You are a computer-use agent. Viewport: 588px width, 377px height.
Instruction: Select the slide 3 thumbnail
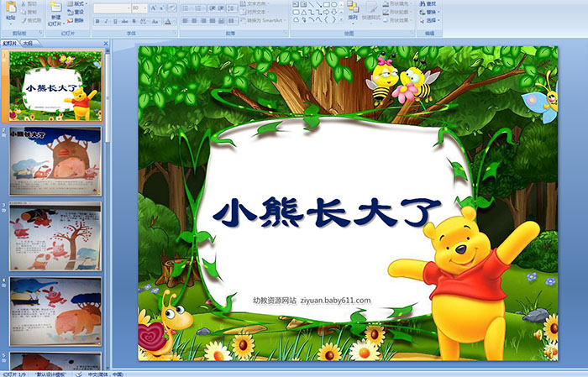pos(55,237)
